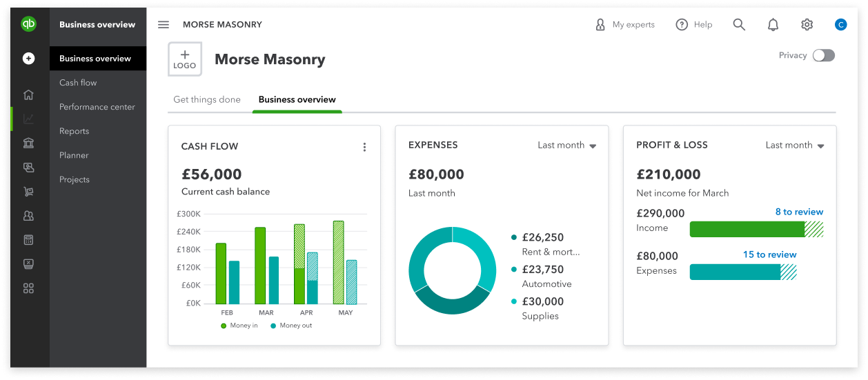This screenshot has width=868, height=380.
Task: Open the Home icon in sidebar
Action: [28, 95]
